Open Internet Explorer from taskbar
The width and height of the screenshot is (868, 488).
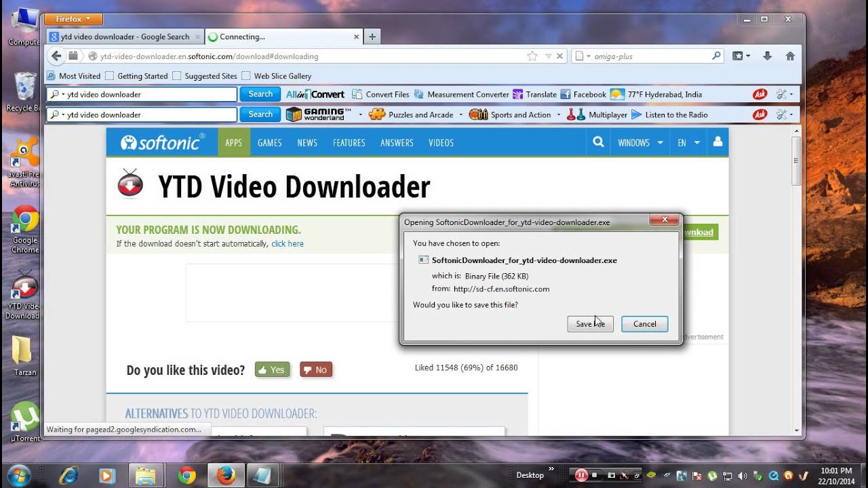(x=68, y=475)
